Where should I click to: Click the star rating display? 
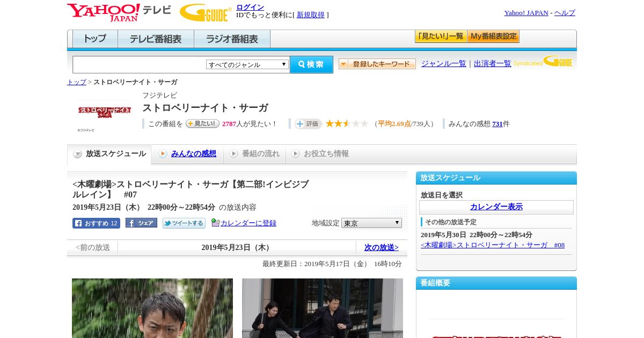coord(347,123)
